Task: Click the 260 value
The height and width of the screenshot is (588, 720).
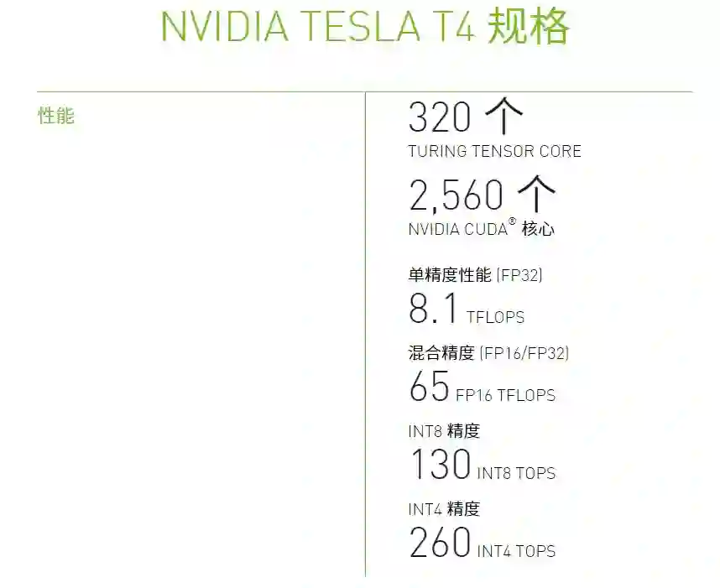Action: pyautogui.click(x=440, y=543)
